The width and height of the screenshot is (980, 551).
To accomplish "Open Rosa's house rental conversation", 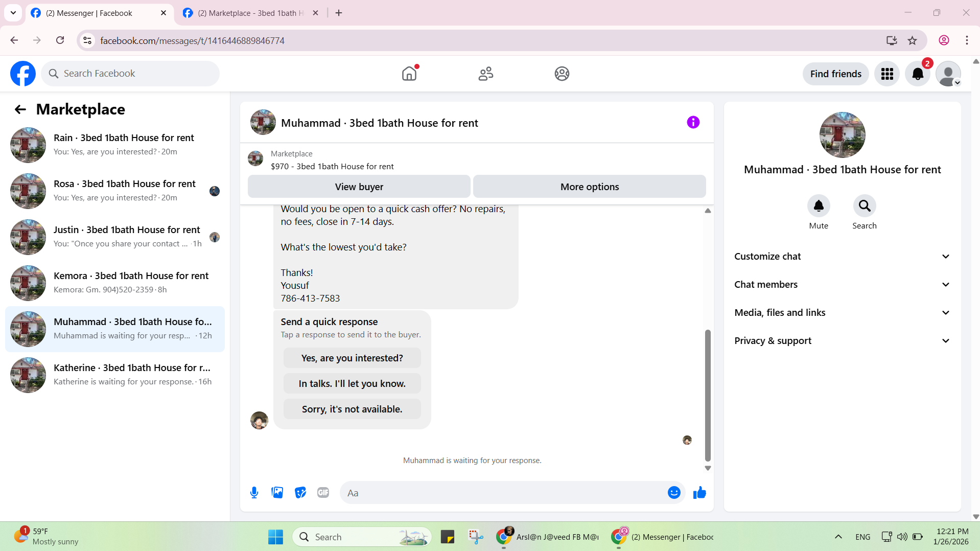I will pyautogui.click(x=115, y=191).
